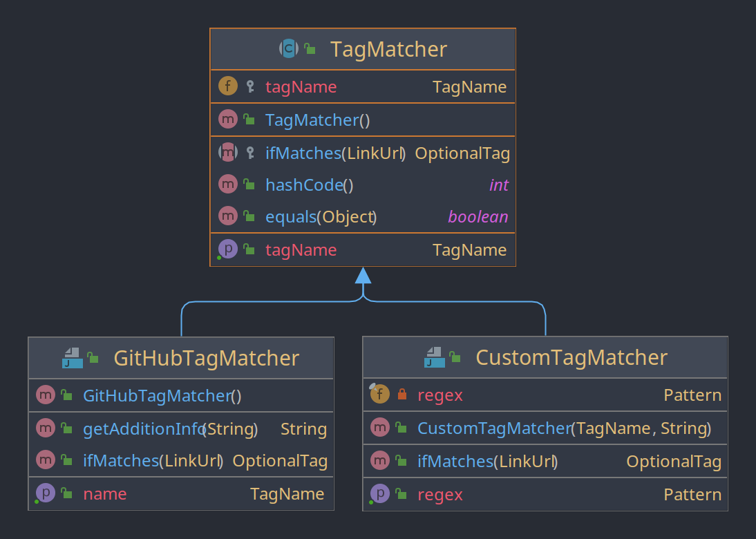Click the OptionalTag return type in CustomTagMatcher
Image resolution: width=756 pixels, height=539 pixels.
pyautogui.click(x=674, y=462)
